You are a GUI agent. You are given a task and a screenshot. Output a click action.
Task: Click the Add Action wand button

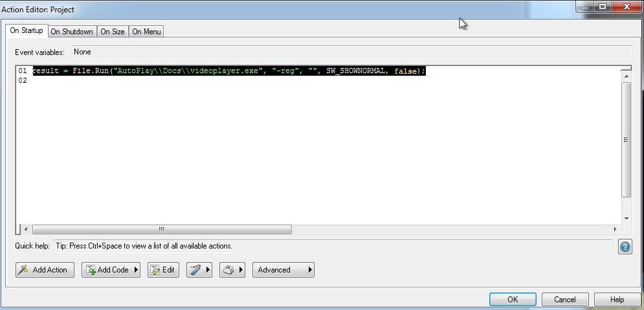coord(45,270)
